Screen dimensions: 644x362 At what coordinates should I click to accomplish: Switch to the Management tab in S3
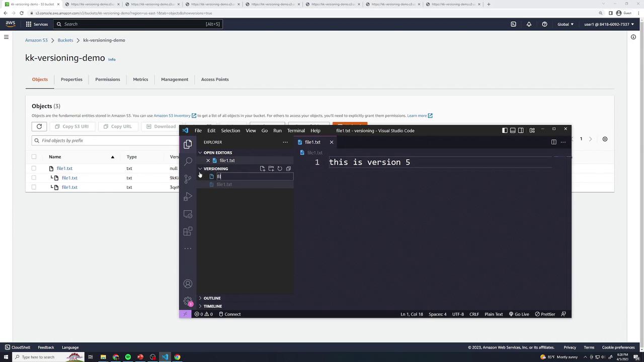(x=175, y=79)
